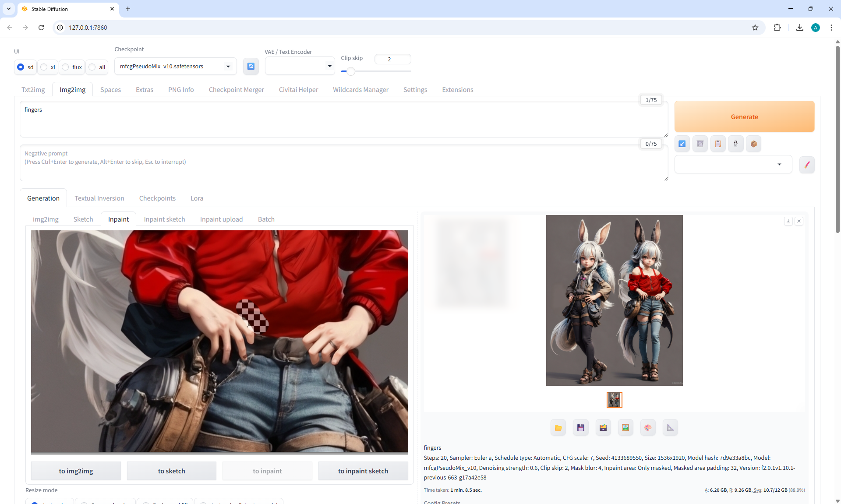Refresh checkpoint list with blue refresh icon
The width and height of the screenshot is (841, 504).
point(251,66)
